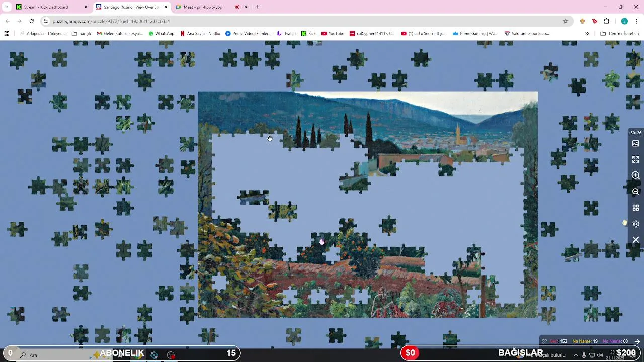Open the Chrome profile avatar
The height and width of the screenshot is (362, 644).
(624, 21)
